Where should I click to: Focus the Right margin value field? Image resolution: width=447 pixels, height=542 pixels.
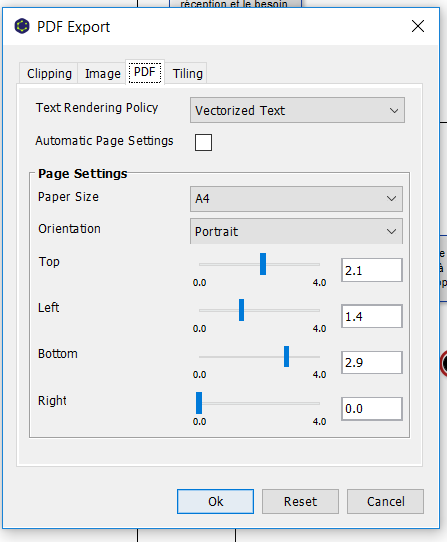coord(372,409)
